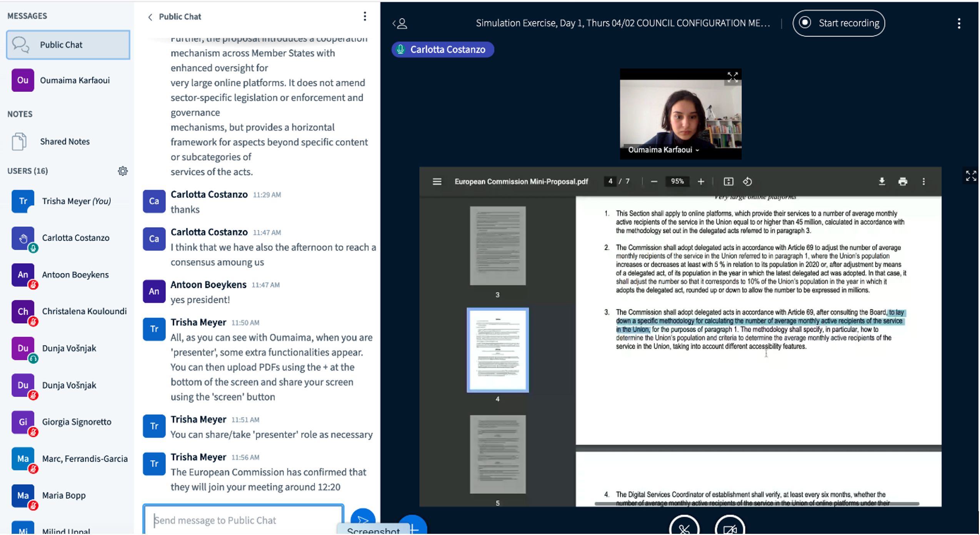This screenshot has height=535, width=980.
Task: Zoom out the PDF with minus
Action: pos(655,182)
